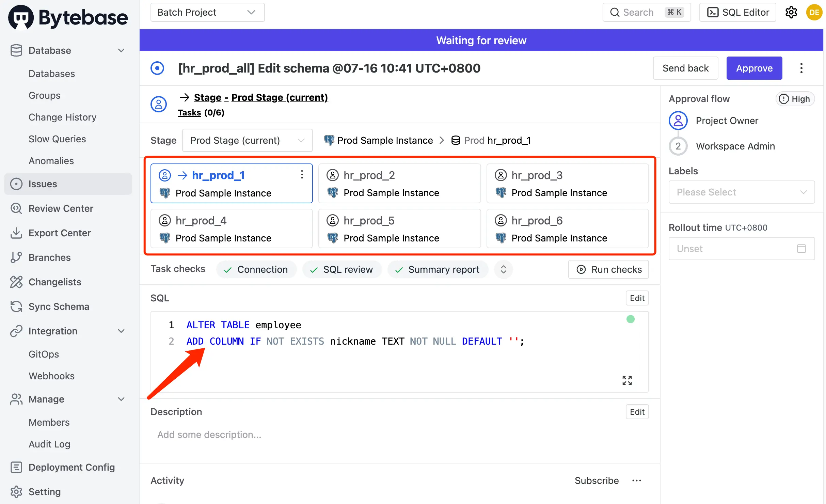This screenshot has width=826, height=504.
Task: Click the Review Center icon
Action: 16,208
